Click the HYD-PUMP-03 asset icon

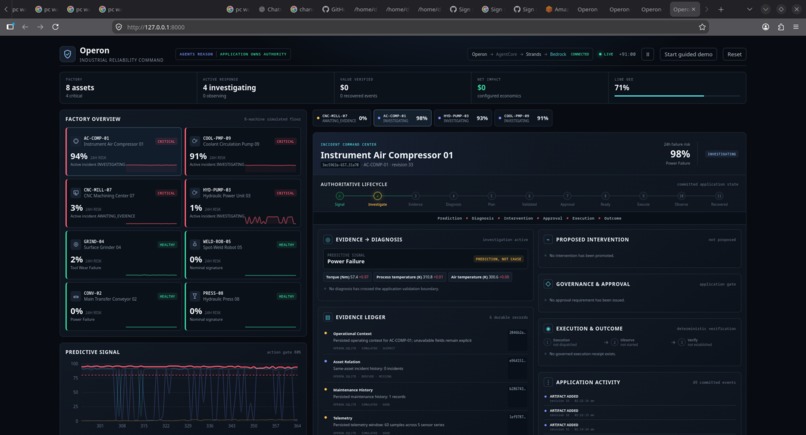click(x=195, y=193)
